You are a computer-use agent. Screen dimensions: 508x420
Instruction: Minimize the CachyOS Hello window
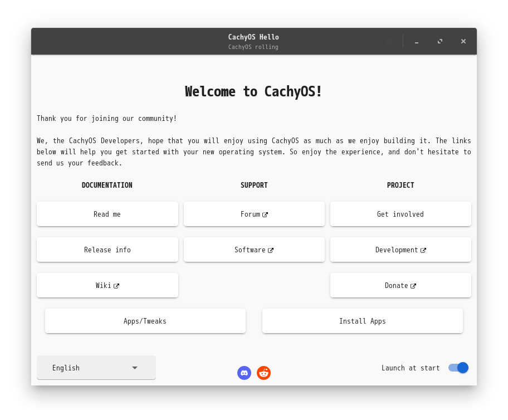click(417, 41)
